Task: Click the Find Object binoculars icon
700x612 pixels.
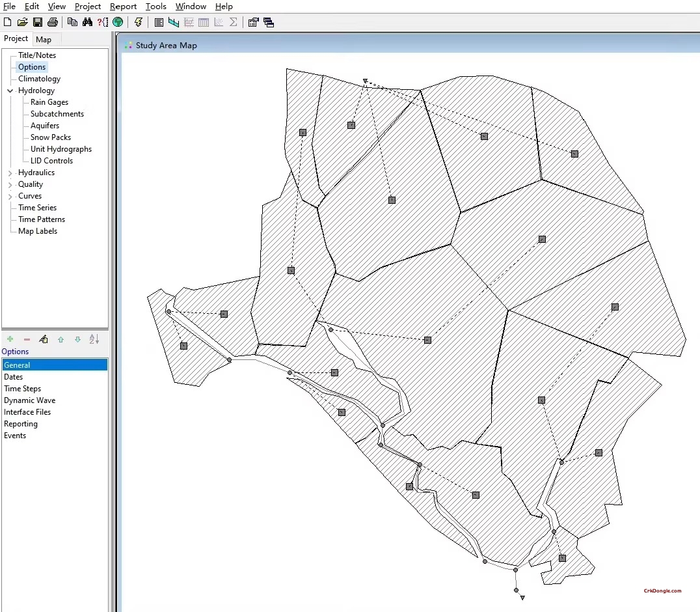Action: [88, 22]
